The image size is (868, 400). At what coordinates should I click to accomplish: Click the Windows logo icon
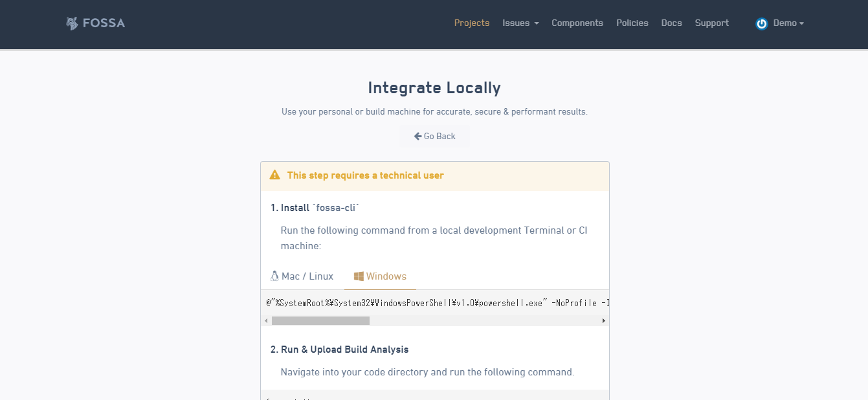click(359, 276)
